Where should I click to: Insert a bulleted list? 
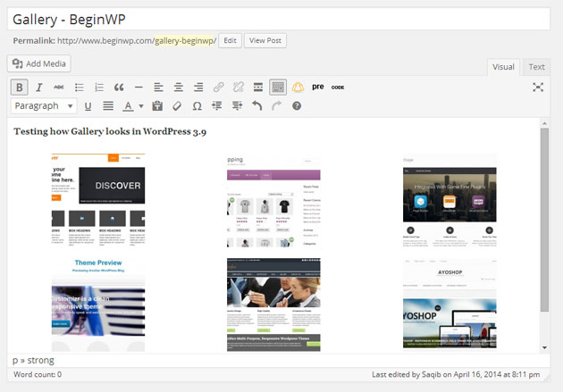click(79, 88)
